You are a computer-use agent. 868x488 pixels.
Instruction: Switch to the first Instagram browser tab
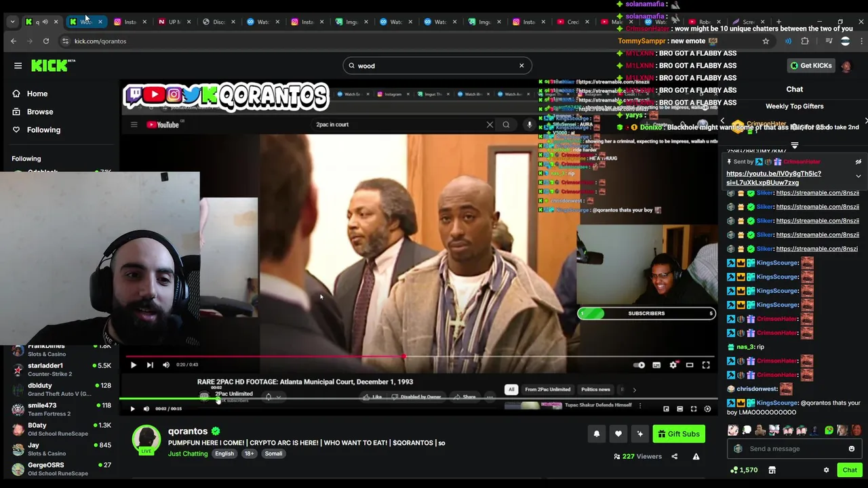click(x=130, y=22)
